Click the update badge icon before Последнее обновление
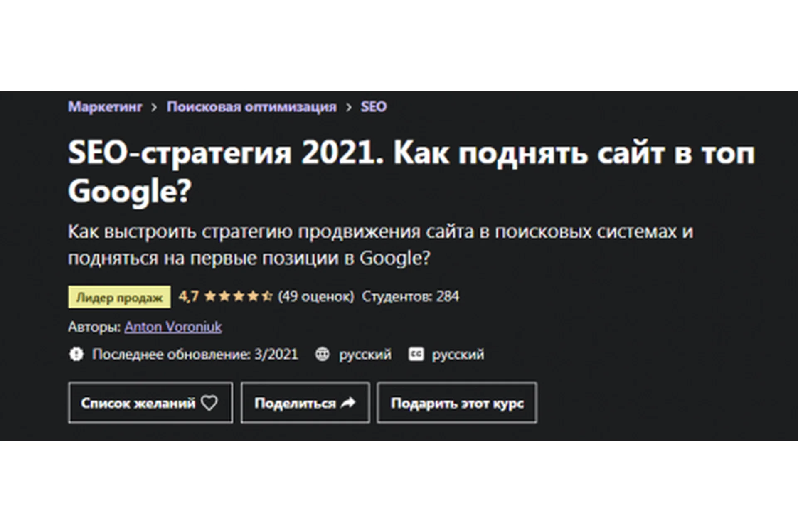The width and height of the screenshot is (798, 532). (x=77, y=354)
